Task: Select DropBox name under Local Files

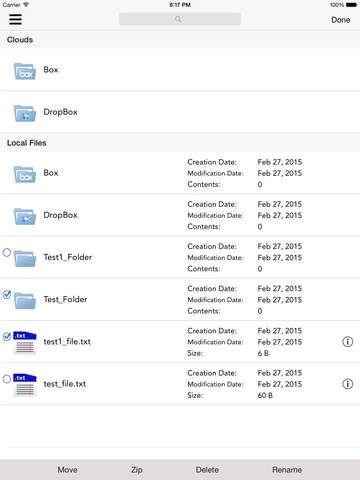Action: (x=60, y=215)
